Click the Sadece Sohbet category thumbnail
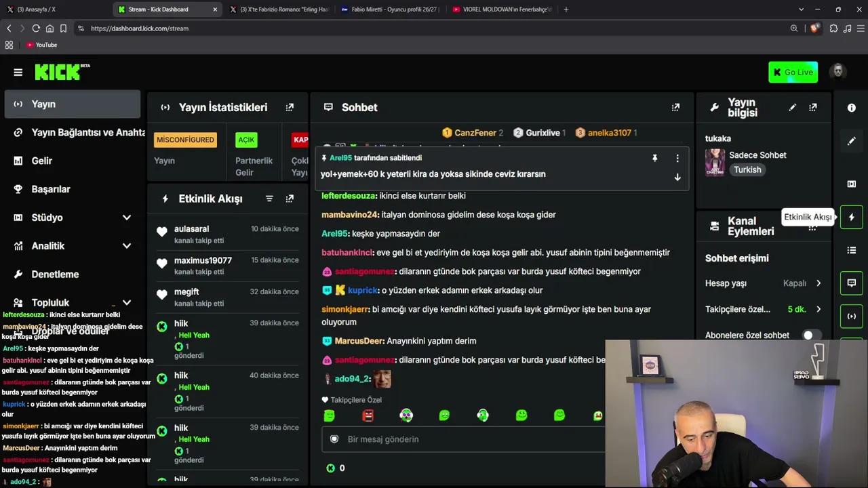868x488 pixels. [715, 162]
